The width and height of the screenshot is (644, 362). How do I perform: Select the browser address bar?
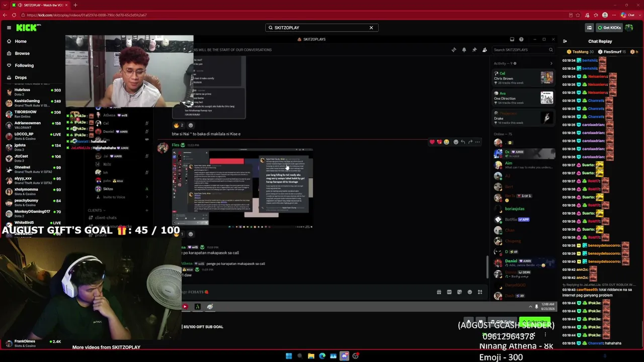click(x=297, y=15)
